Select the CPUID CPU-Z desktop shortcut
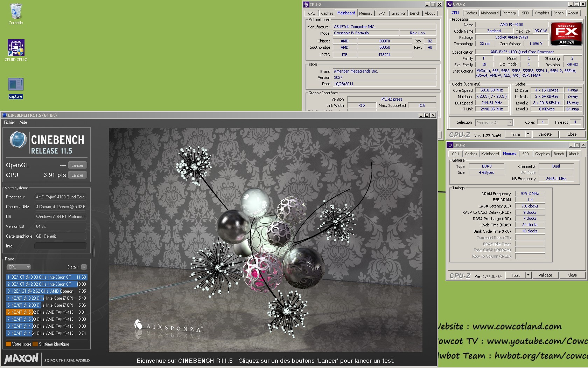Viewport: 588px width, 368px height. coord(16,48)
